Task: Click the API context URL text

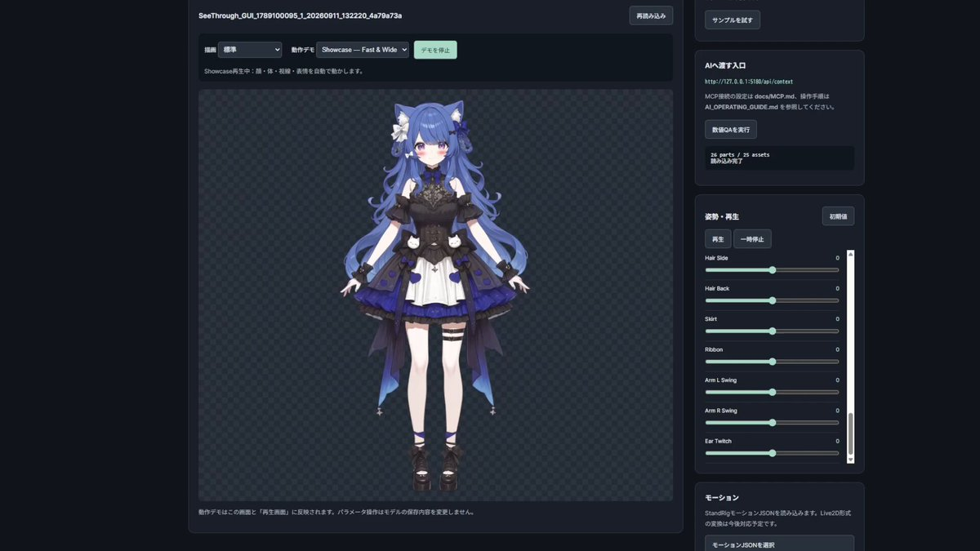Action: click(749, 82)
